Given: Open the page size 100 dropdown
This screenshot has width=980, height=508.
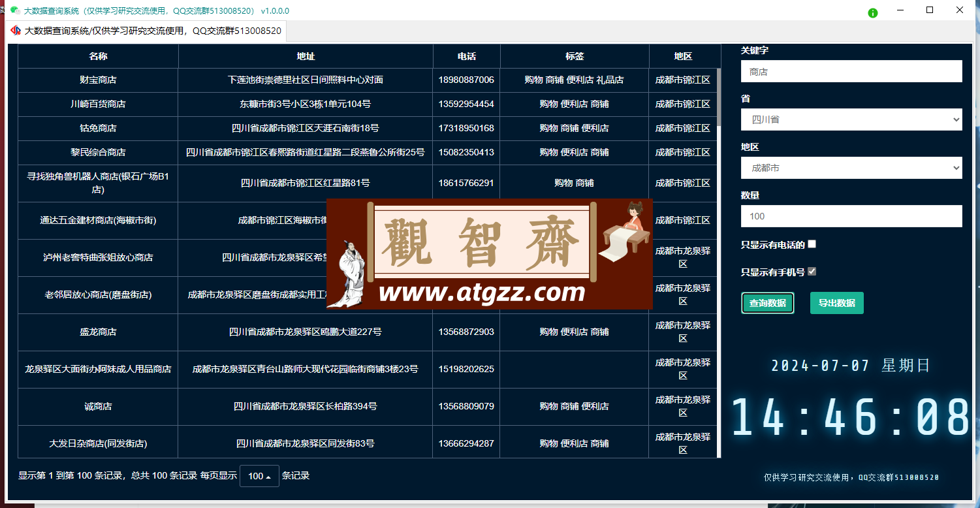Looking at the screenshot, I should [x=259, y=476].
